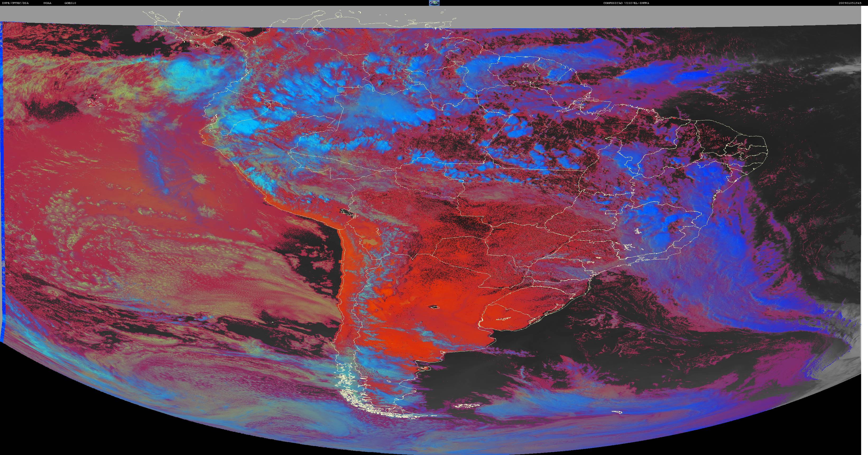868x455 pixels.
Task: Click the INPE/CPTEC/DSA header text
Action: click(15, 3)
